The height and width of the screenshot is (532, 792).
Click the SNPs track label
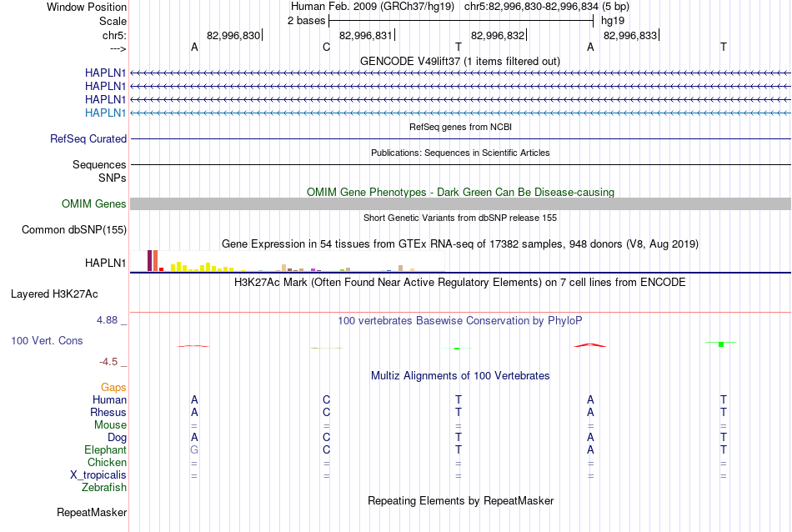tap(113, 178)
